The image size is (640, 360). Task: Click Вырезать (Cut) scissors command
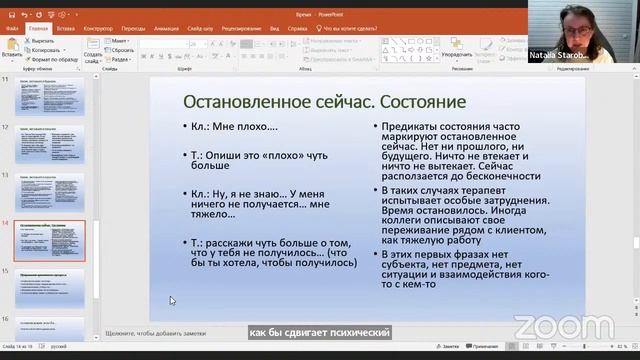tap(39, 41)
